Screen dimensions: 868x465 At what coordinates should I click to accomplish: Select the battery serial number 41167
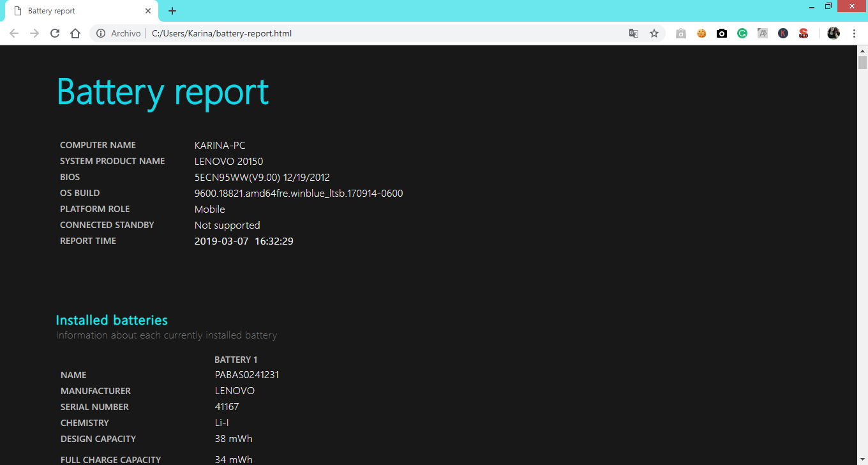(x=227, y=407)
